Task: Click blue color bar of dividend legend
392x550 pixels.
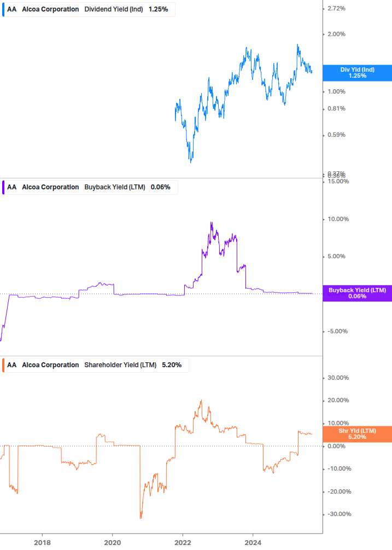Action: [x=3, y=9]
